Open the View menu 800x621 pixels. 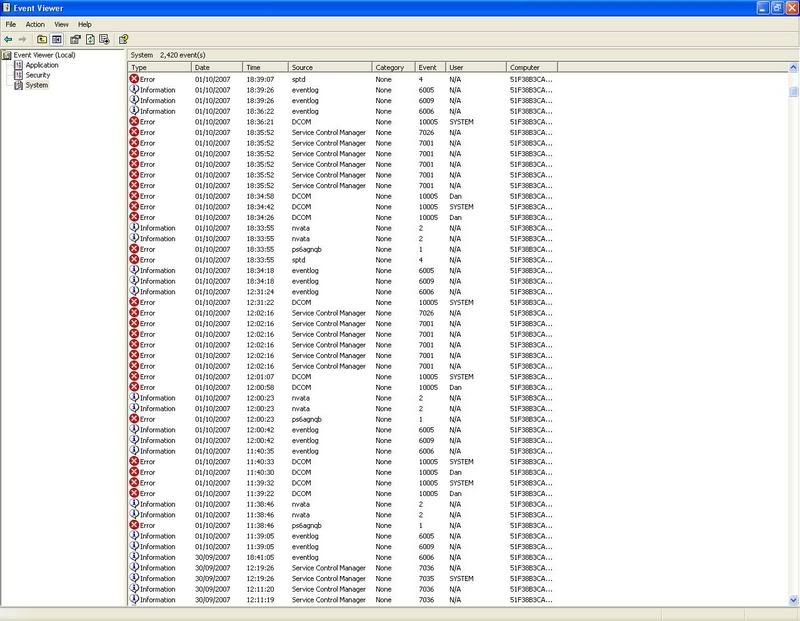tap(61, 24)
